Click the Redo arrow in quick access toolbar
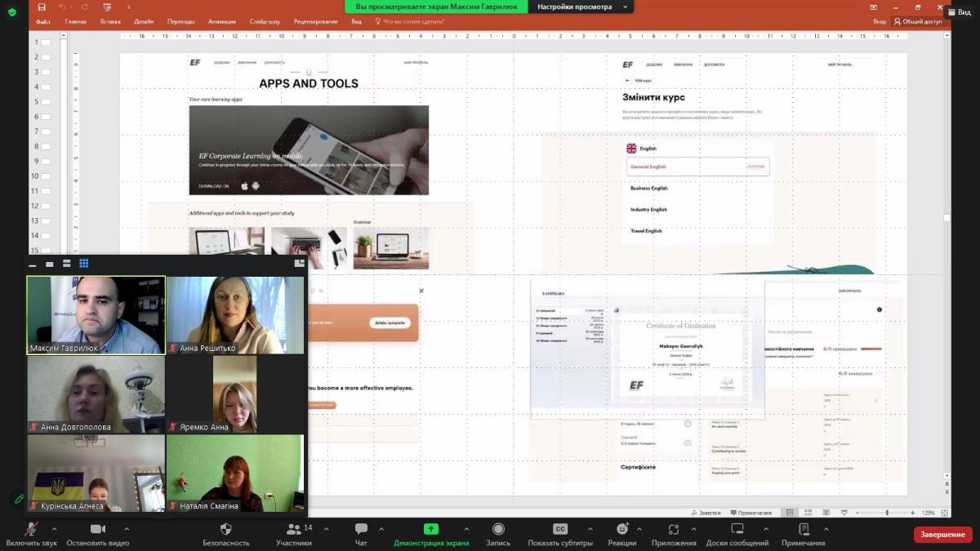This screenshot has height=551, width=980. (x=84, y=7)
